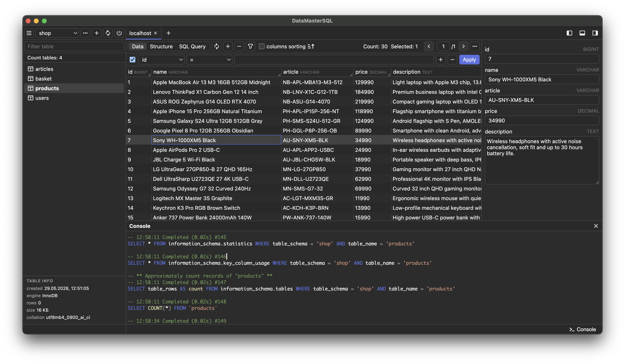Reload table data rows

[x=216, y=46]
